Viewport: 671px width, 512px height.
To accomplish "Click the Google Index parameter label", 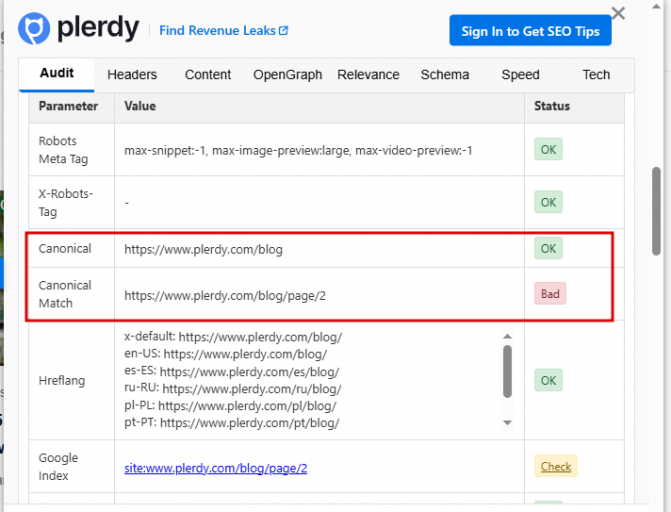I will (x=58, y=467).
